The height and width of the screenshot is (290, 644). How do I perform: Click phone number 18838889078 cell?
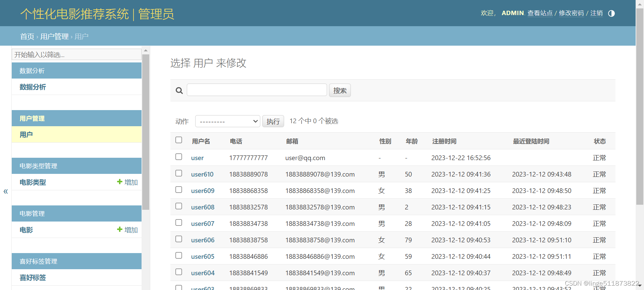coord(249,174)
